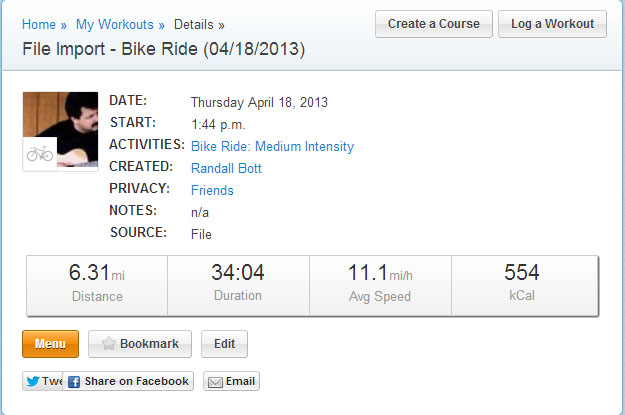
Task: Click the star icon on Bookmark
Action: (107, 344)
